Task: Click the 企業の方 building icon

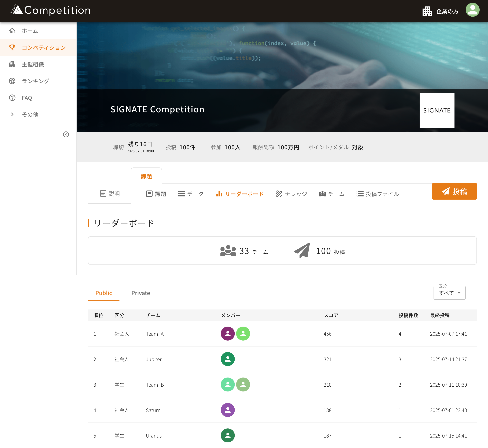Action: point(427,11)
